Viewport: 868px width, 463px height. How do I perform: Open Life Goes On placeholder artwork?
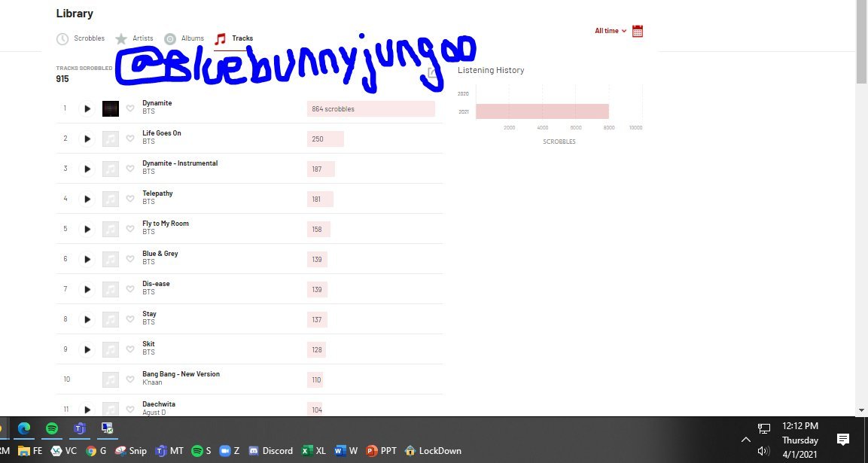(x=111, y=139)
